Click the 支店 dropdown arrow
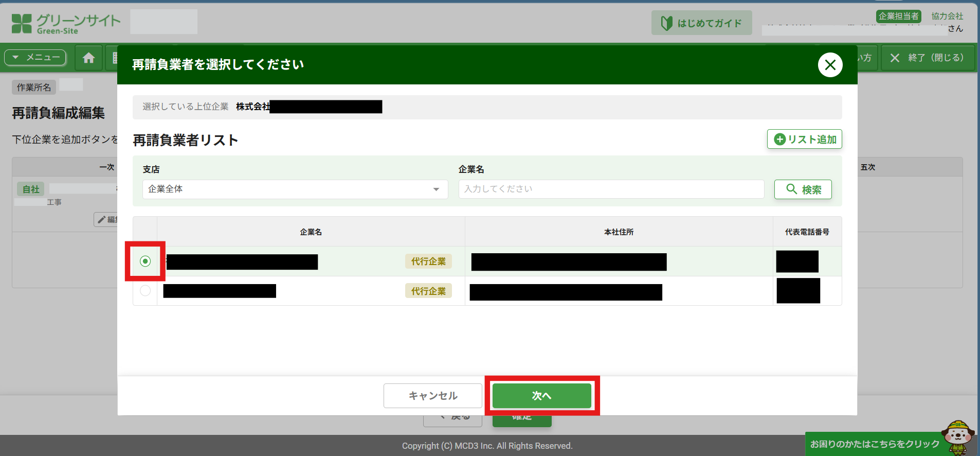 click(436, 189)
